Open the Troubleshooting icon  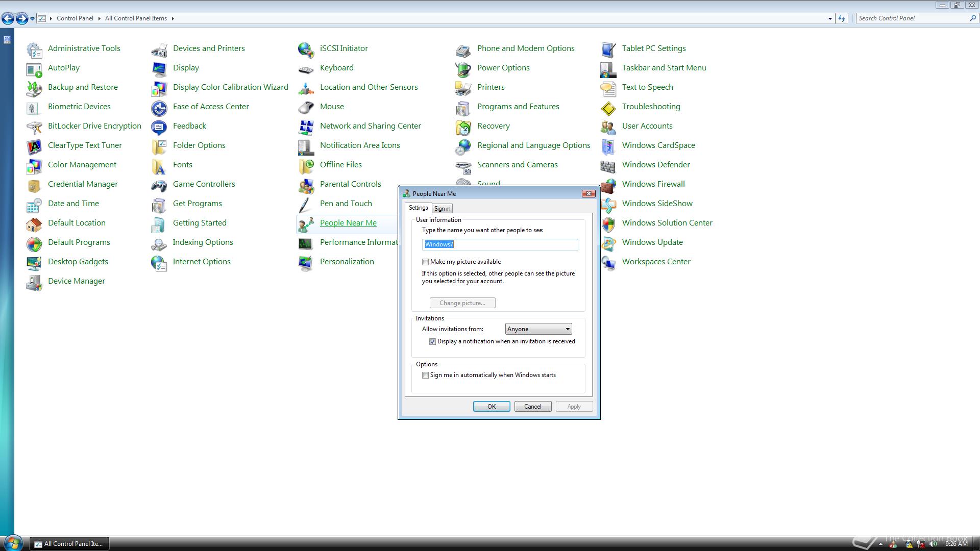[608, 108]
